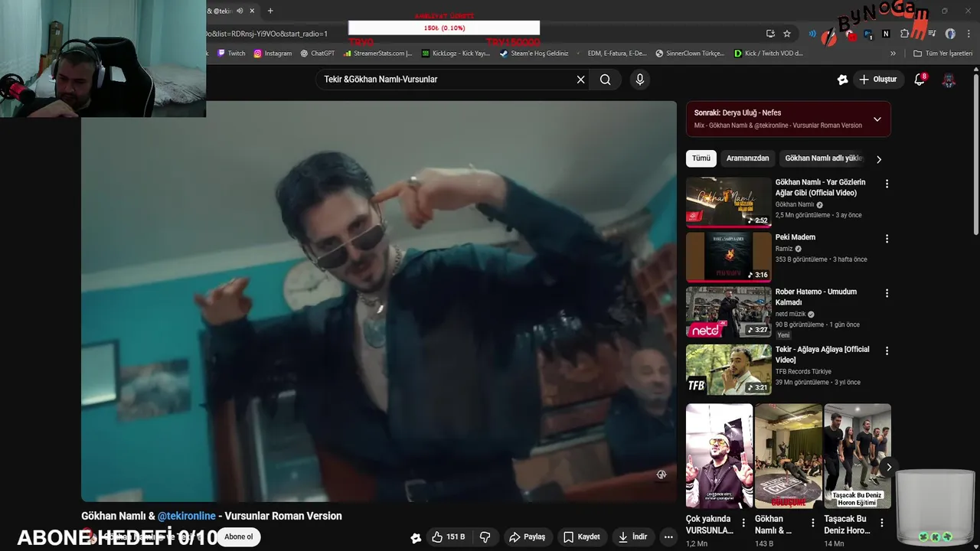Open the Instagram bookmark
Screen dimensions: 980x551
point(273,54)
